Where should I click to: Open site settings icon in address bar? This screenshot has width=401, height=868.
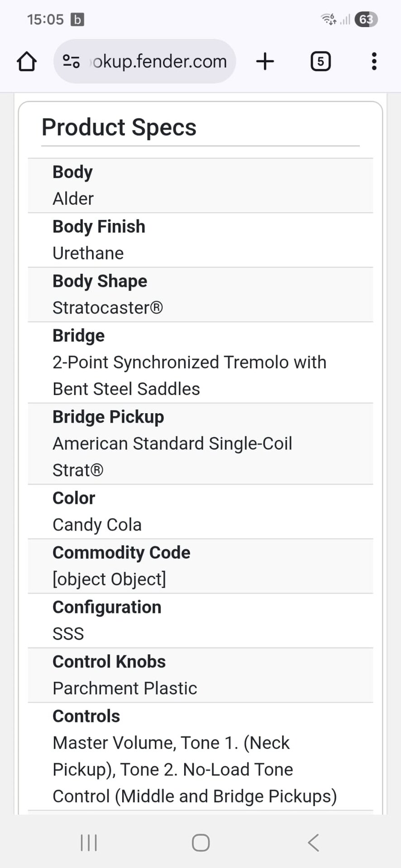tap(71, 61)
